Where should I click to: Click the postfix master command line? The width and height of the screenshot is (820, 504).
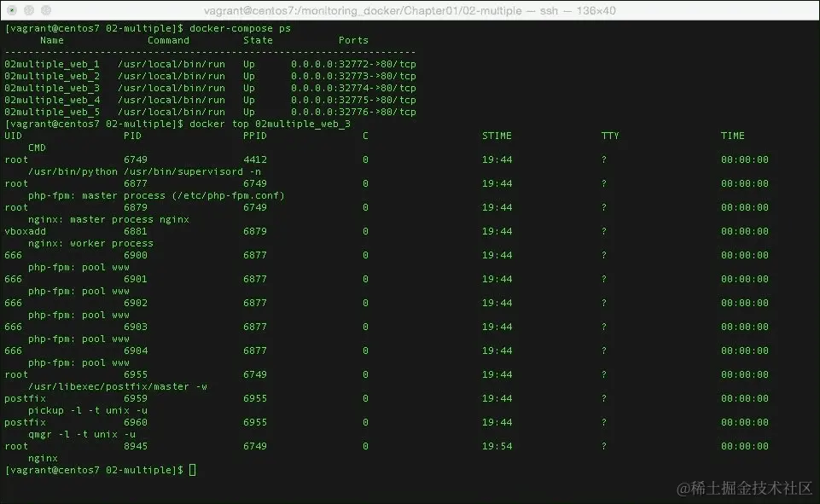118,387
